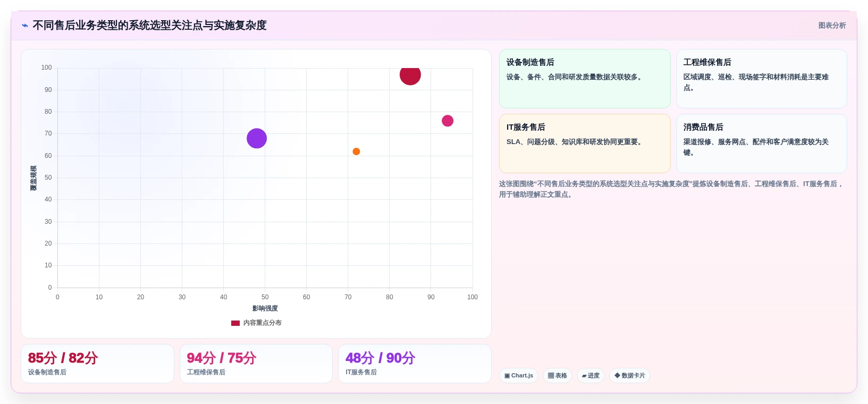Click the text about 区域调度、巡检
The width and height of the screenshot is (868, 404).
coord(756,82)
